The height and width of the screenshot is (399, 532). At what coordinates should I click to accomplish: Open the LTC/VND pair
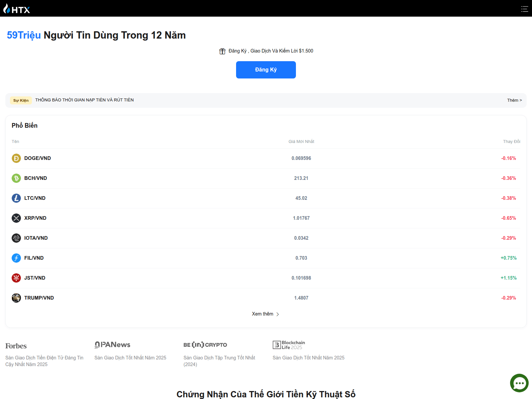click(x=35, y=198)
